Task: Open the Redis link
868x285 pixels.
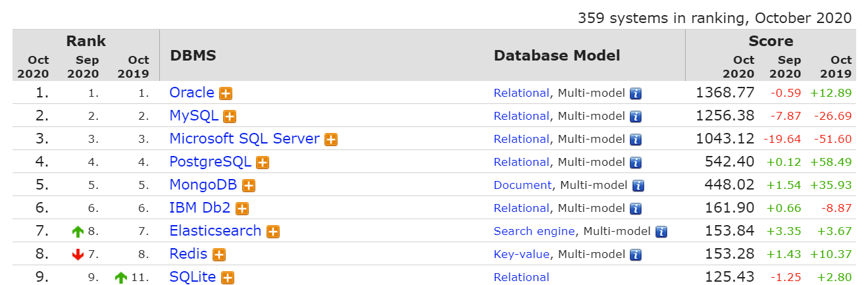Action: (x=188, y=254)
